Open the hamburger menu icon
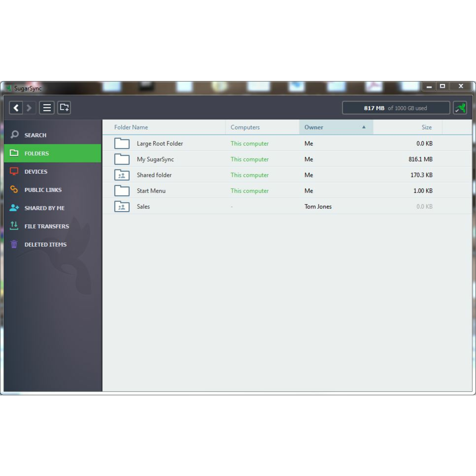The width and height of the screenshot is (476, 476). tap(47, 108)
